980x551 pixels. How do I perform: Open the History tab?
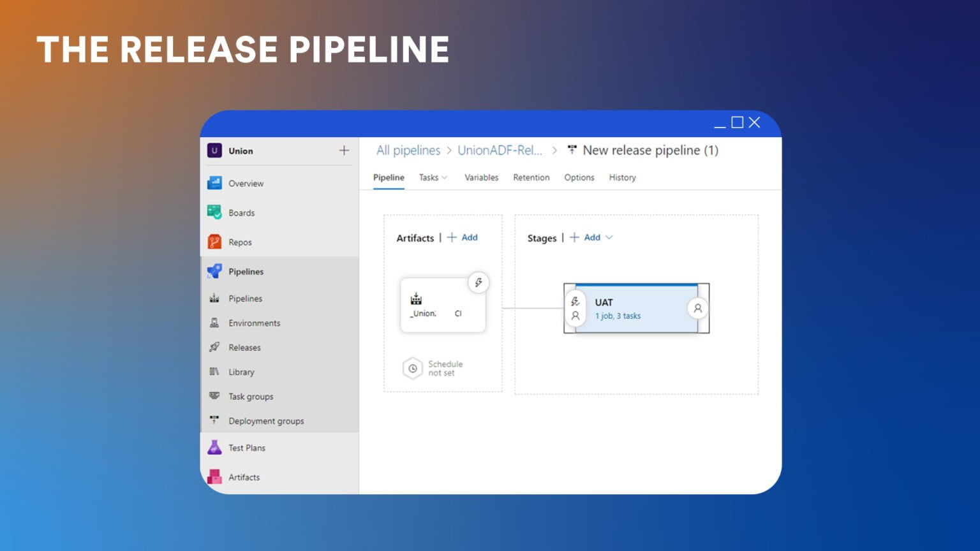(622, 177)
